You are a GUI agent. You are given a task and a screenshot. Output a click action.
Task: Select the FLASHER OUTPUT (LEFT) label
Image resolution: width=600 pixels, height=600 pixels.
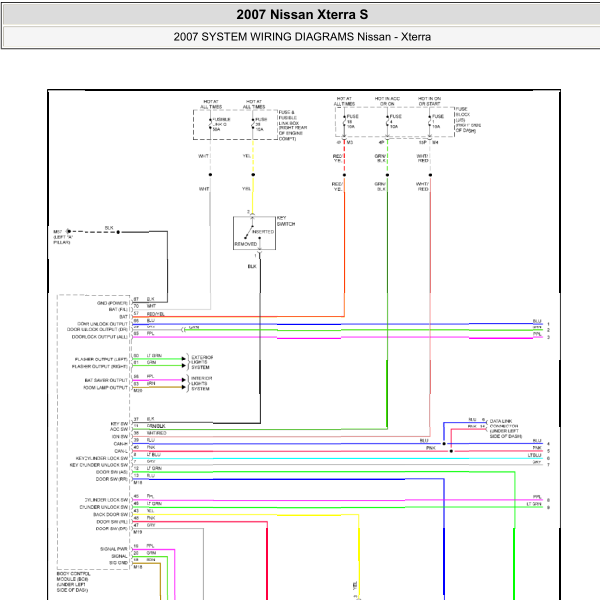pyautogui.click(x=101, y=359)
